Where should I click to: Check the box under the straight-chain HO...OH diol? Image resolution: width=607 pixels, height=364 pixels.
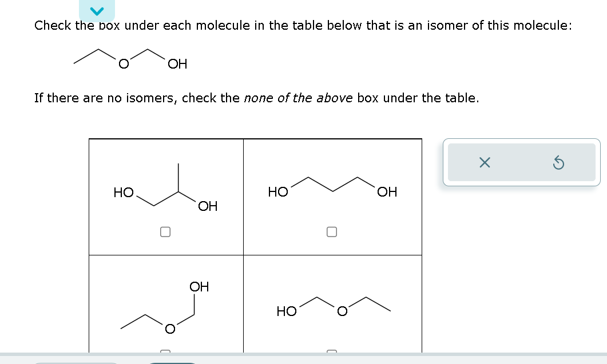tap(331, 231)
